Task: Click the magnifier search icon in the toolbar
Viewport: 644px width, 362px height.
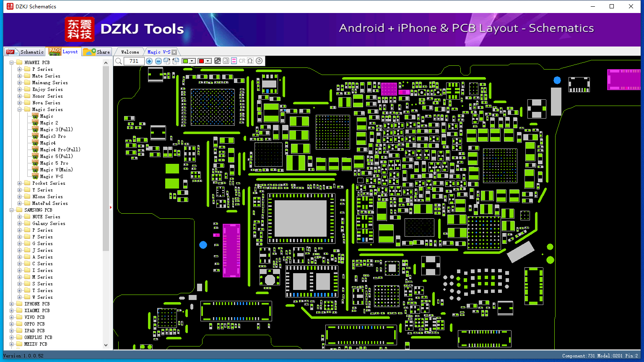Action: [x=119, y=61]
